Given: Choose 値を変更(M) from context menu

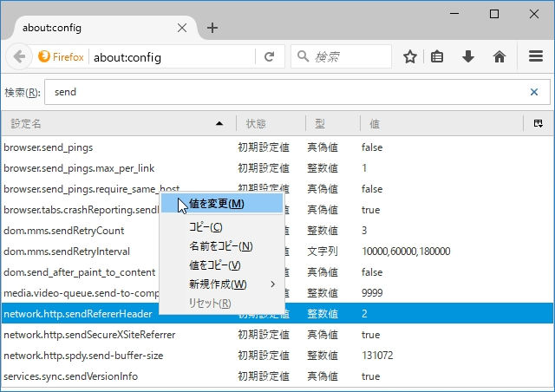Looking at the screenshot, I should pyautogui.click(x=222, y=204).
